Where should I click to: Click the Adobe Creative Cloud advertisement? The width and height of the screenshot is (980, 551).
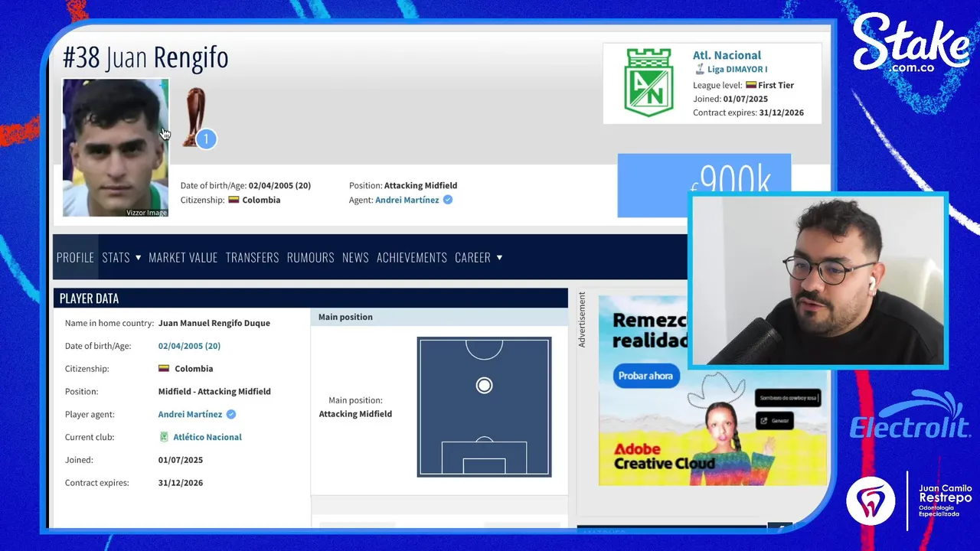point(713,390)
